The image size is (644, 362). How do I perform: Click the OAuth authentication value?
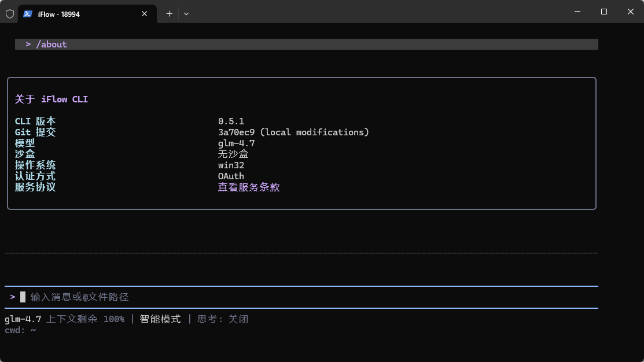pyautogui.click(x=231, y=176)
